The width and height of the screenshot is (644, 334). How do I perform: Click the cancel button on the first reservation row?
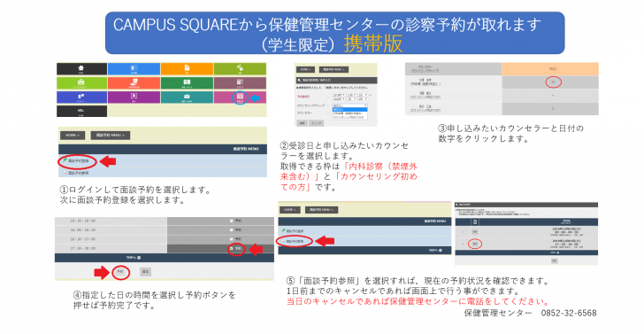pyautogui.click(x=475, y=232)
